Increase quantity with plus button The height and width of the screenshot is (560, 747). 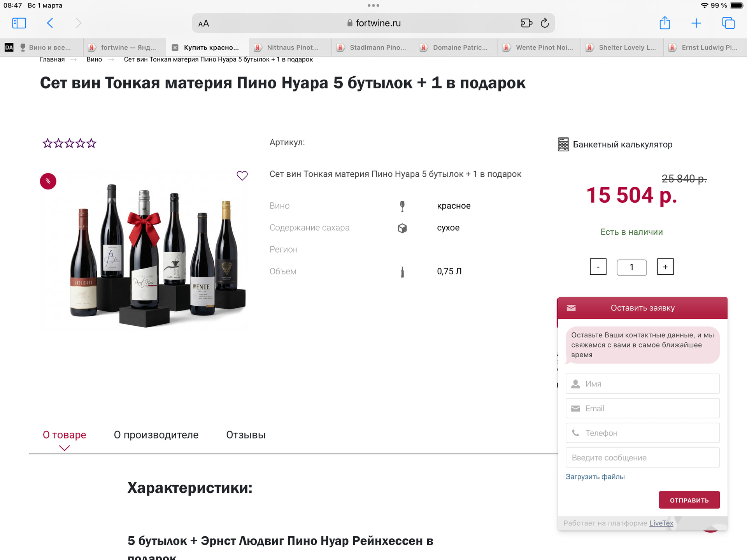pos(665,267)
